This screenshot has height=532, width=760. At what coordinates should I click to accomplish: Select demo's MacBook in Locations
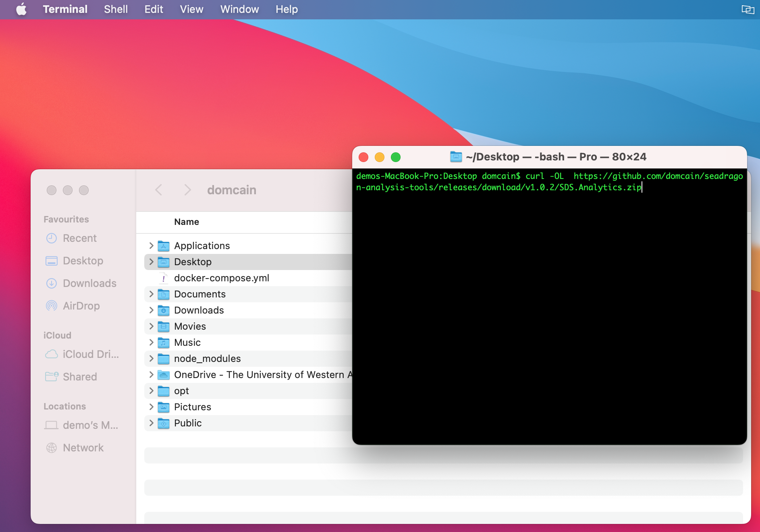coord(81,425)
